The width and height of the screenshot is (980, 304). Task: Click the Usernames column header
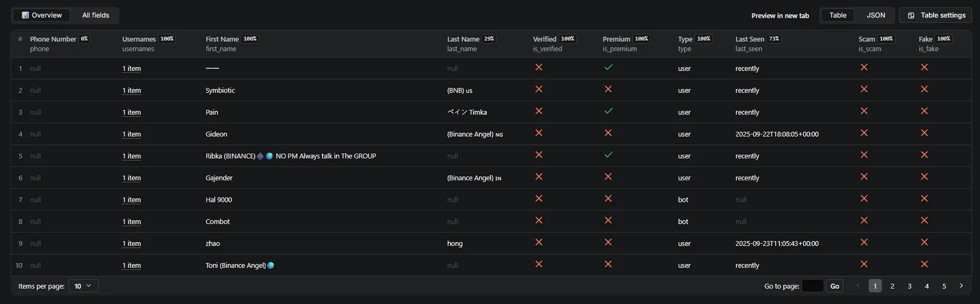139,39
